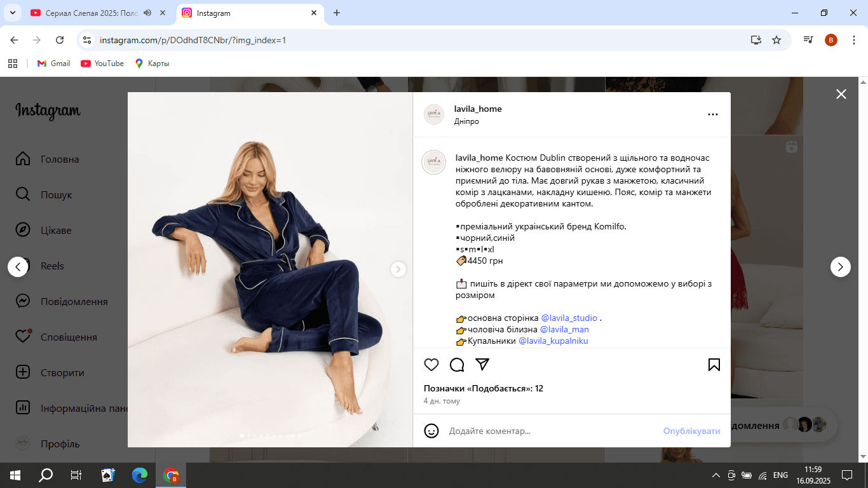Open Карты bookmark
This screenshot has height=488, width=868.
tap(151, 64)
